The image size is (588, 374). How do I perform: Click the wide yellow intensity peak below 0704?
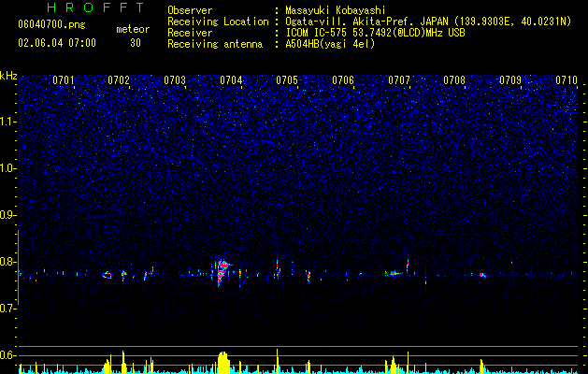[x=223, y=362]
